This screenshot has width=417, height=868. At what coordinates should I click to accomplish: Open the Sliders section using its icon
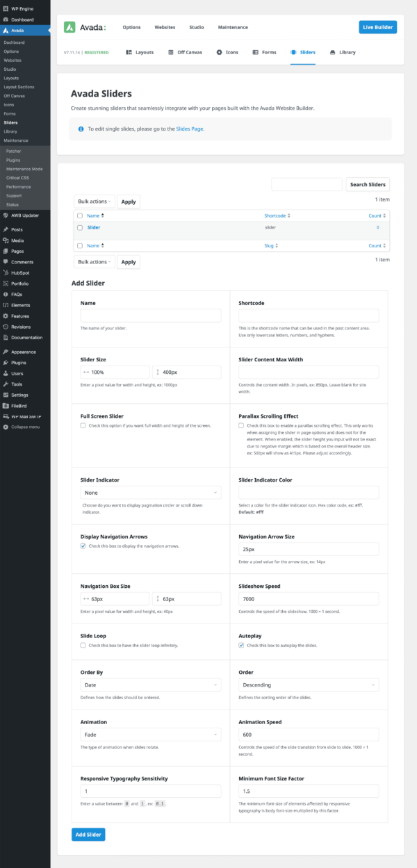293,52
